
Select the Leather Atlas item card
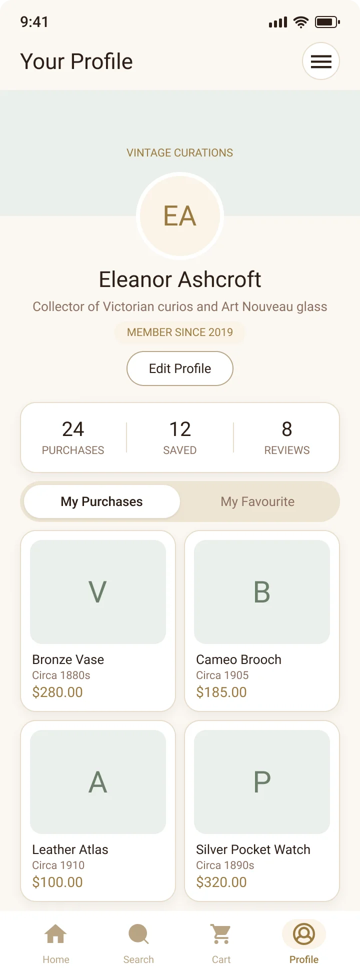click(98, 811)
